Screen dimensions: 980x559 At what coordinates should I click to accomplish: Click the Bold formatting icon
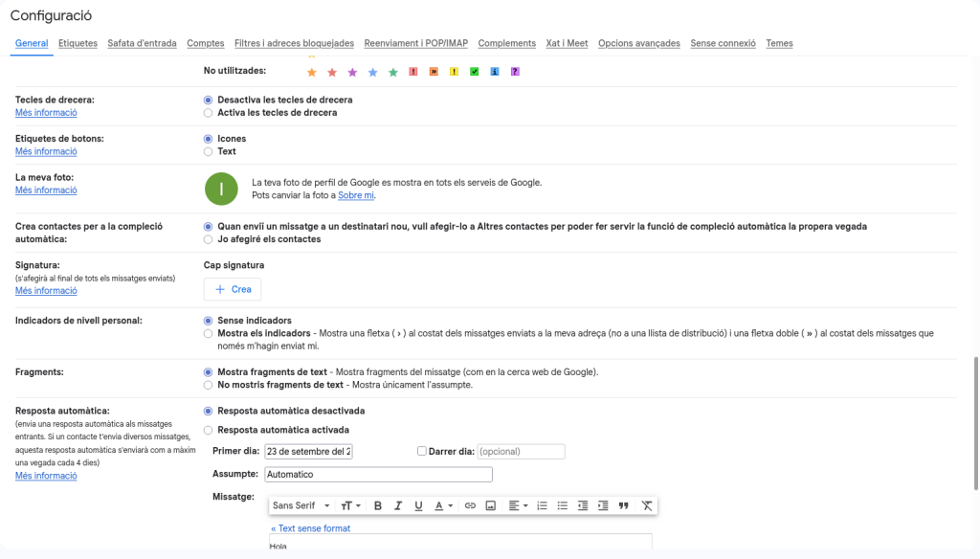point(378,505)
